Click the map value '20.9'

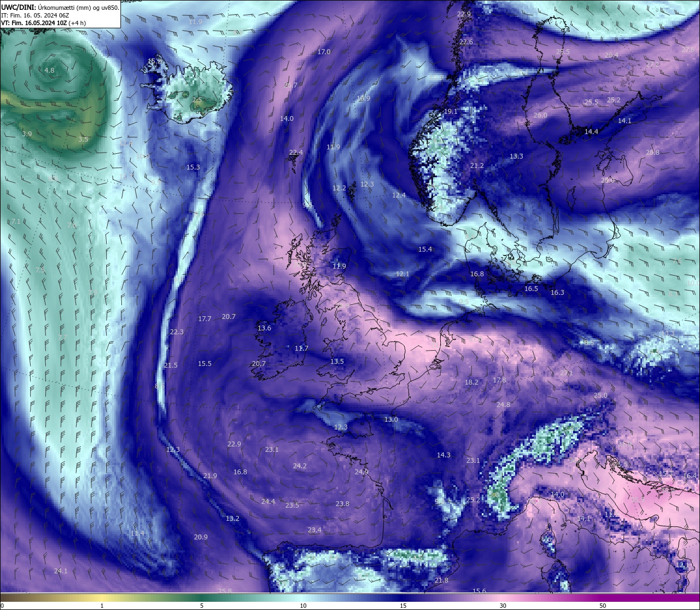click(201, 537)
